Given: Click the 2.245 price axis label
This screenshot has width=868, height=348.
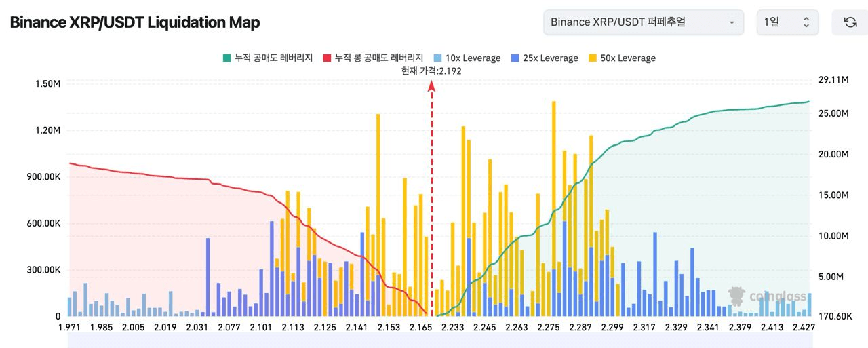Looking at the screenshot, I should [x=485, y=328].
